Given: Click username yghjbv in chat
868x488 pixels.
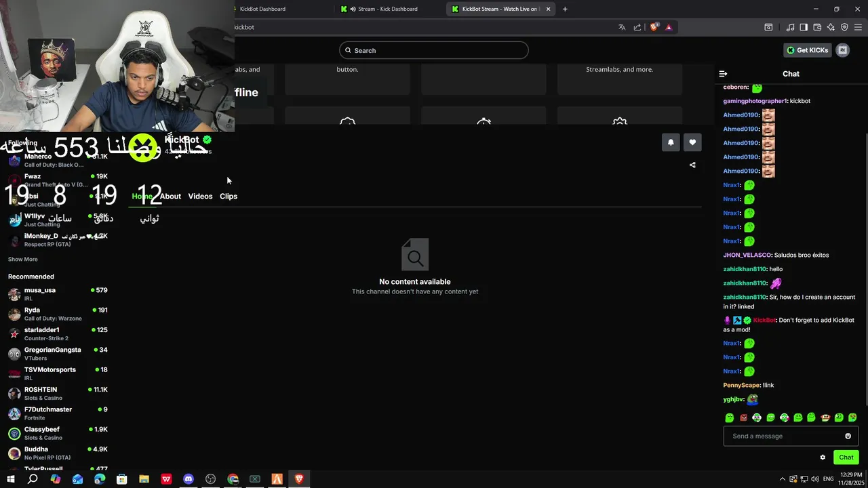Looking at the screenshot, I should [733, 399].
